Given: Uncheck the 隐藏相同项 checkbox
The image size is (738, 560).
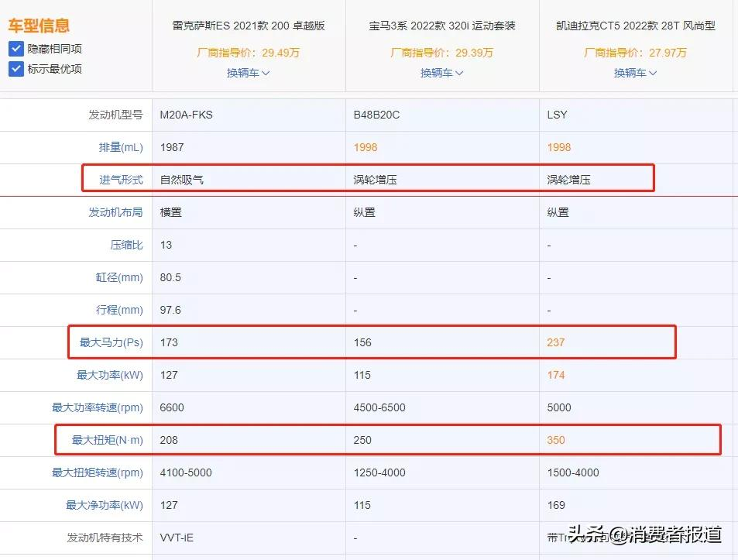Looking at the screenshot, I should 16,49.
